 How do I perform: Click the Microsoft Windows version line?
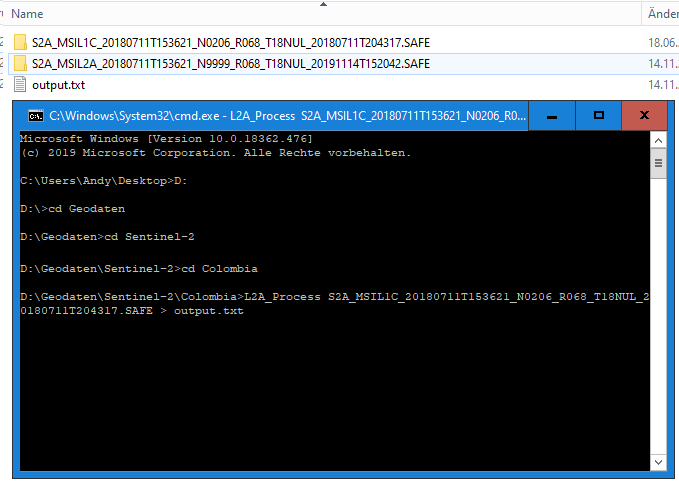click(x=166, y=139)
